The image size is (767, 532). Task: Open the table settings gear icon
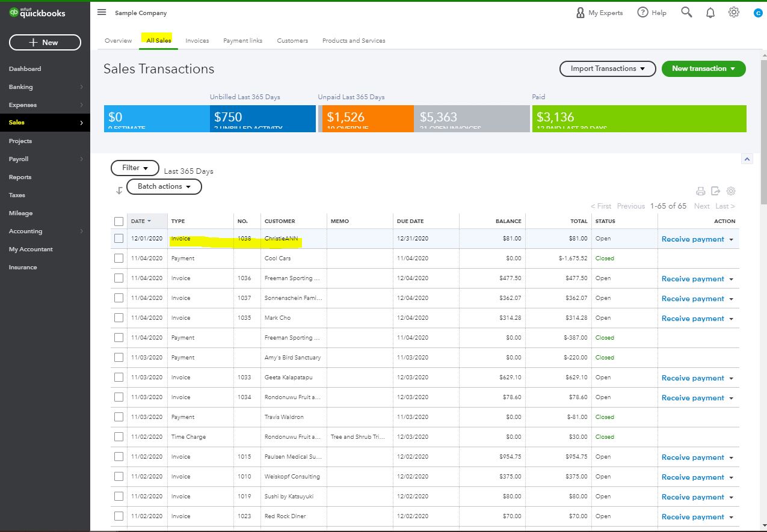click(731, 191)
